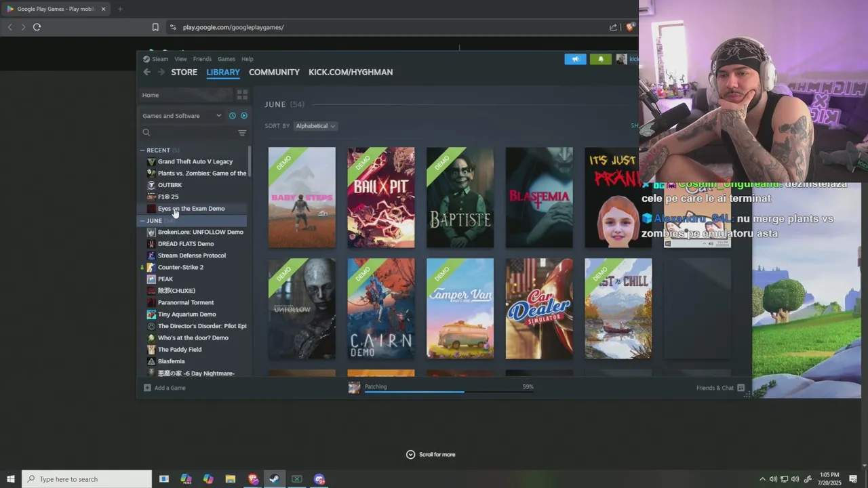
Task: Select Who's at the door? Demo
Action: click(x=193, y=338)
